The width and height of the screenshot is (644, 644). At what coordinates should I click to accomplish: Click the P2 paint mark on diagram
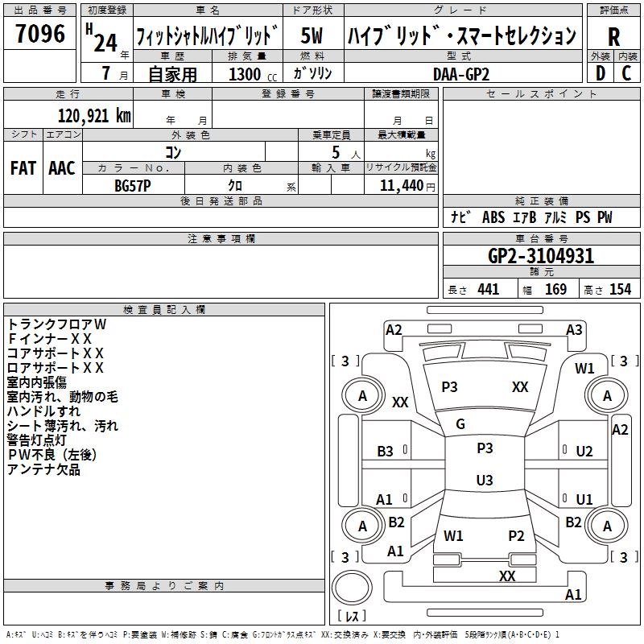pos(517,535)
